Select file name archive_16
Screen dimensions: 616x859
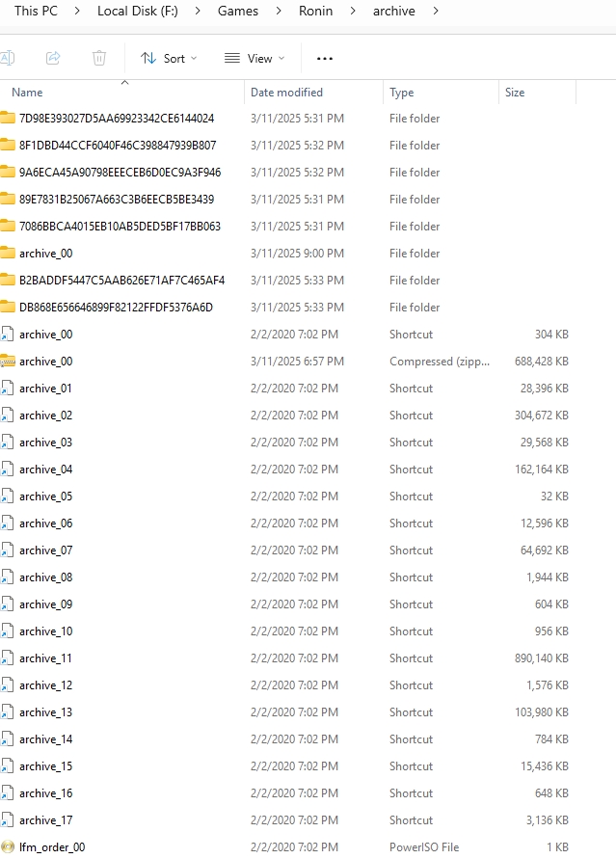(45, 793)
